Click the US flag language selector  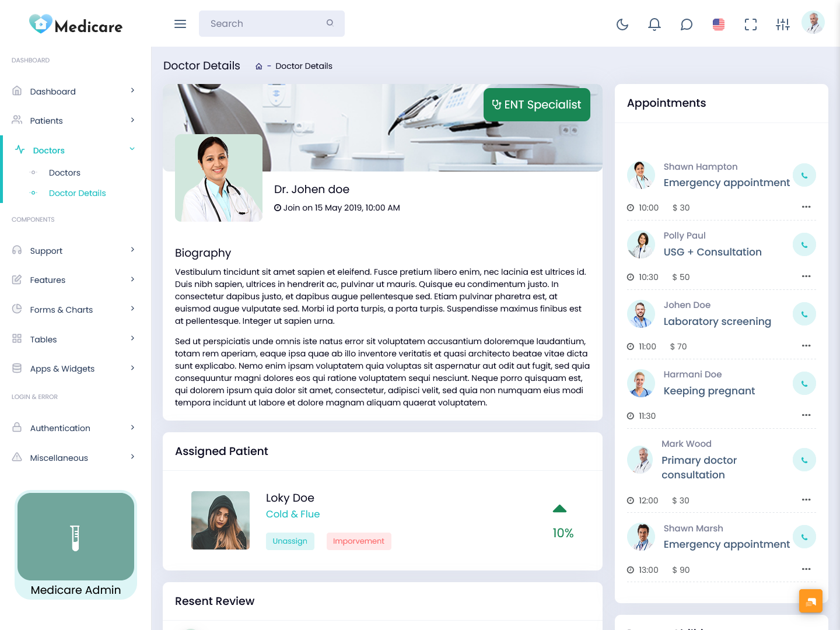pyautogui.click(x=719, y=24)
